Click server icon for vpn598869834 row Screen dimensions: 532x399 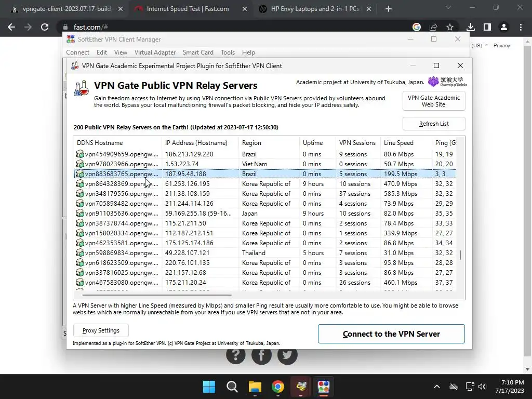coord(79,252)
